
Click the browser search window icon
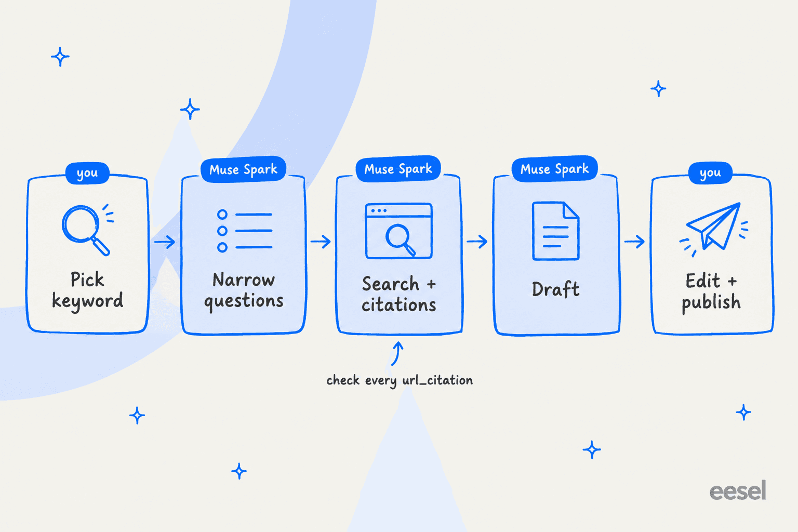[x=399, y=231]
